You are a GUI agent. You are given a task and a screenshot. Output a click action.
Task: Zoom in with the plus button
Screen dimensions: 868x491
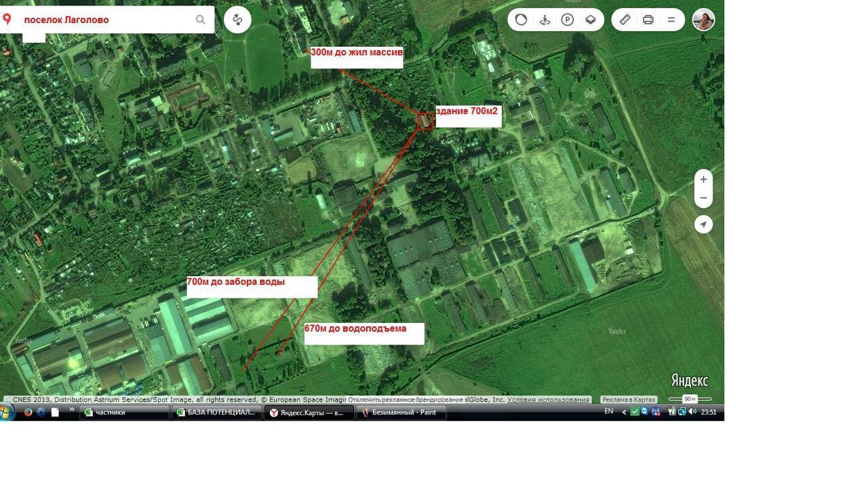click(x=703, y=180)
